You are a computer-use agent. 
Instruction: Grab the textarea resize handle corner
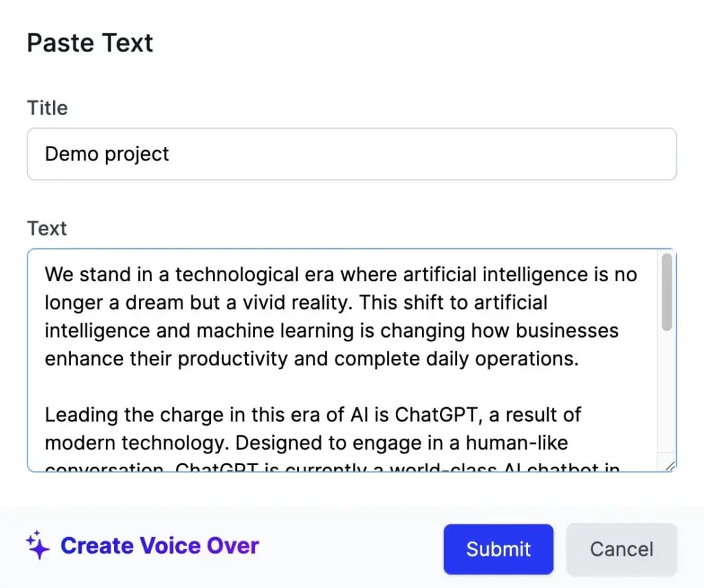670,466
